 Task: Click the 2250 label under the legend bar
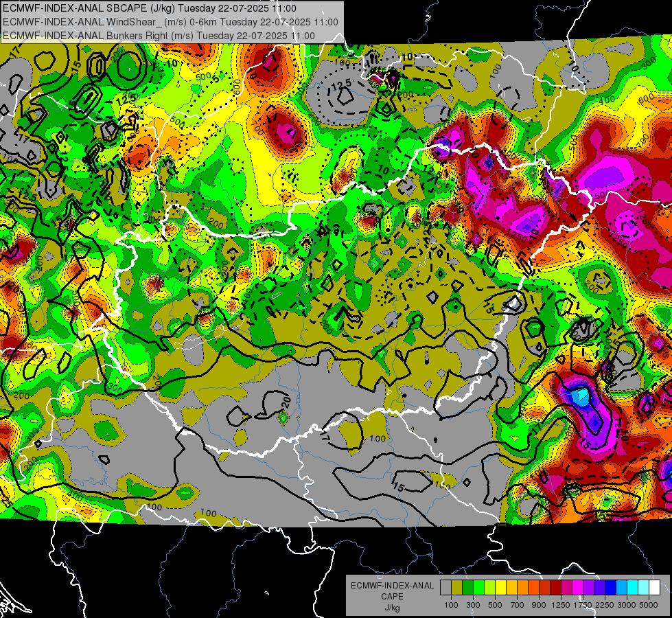[605, 605]
